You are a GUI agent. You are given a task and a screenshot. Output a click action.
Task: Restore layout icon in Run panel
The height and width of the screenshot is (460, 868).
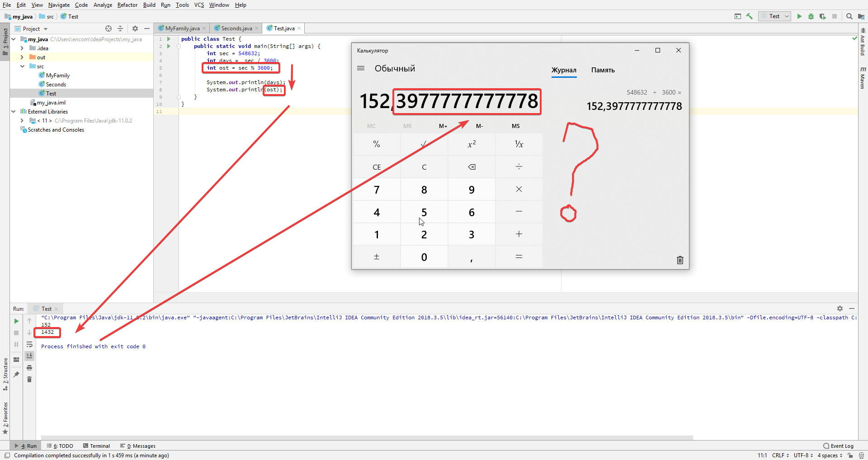click(x=16, y=360)
